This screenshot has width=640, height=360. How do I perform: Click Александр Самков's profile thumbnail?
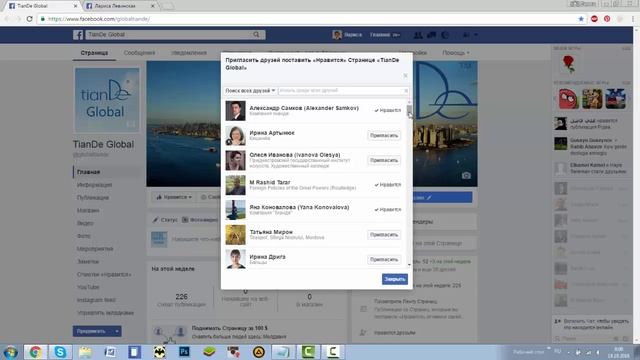pos(236,111)
